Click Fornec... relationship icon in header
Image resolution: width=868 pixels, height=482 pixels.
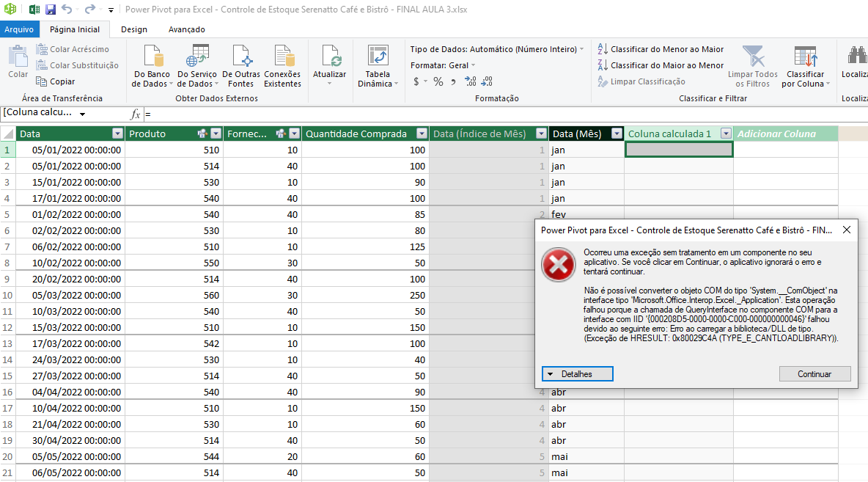pyautogui.click(x=282, y=134)
